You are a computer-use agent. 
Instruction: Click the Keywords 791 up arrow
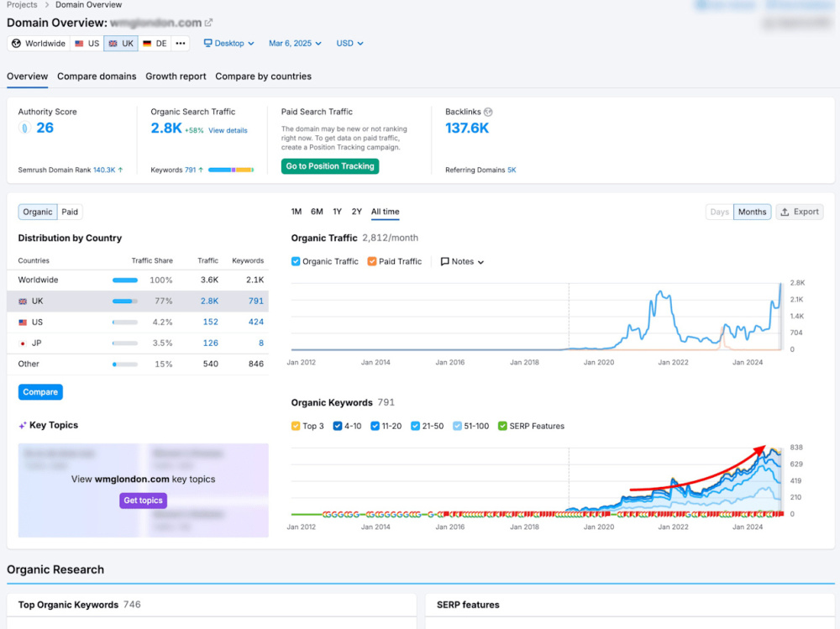[x=201, y=170]
